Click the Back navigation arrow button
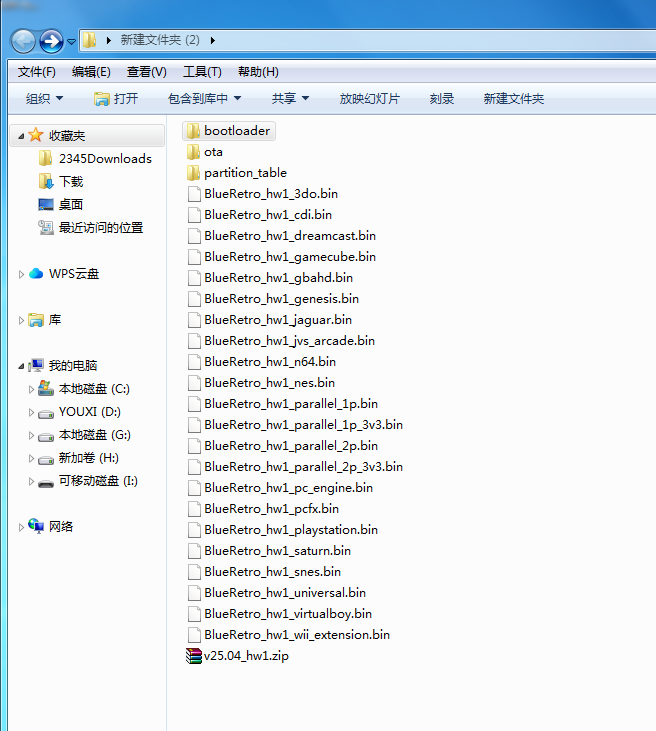The height and width of the screenshot is (731, 656). pyautogui.click(x=23, y=41)
